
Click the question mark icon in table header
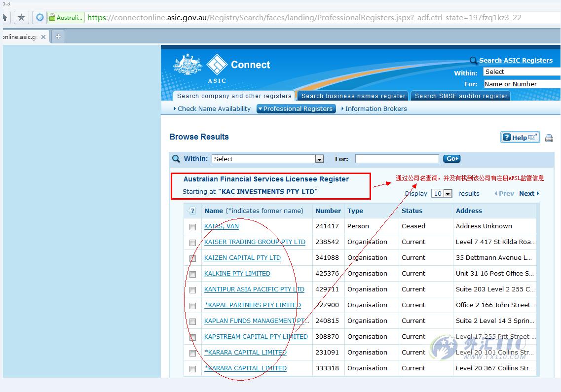click(x=192, y=211)
